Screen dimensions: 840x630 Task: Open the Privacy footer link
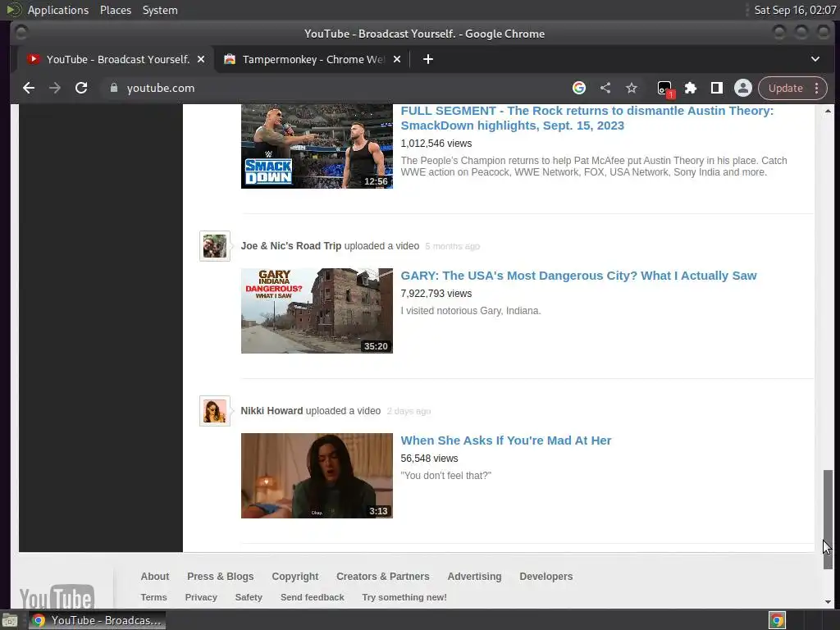click(x=201, y=597)
